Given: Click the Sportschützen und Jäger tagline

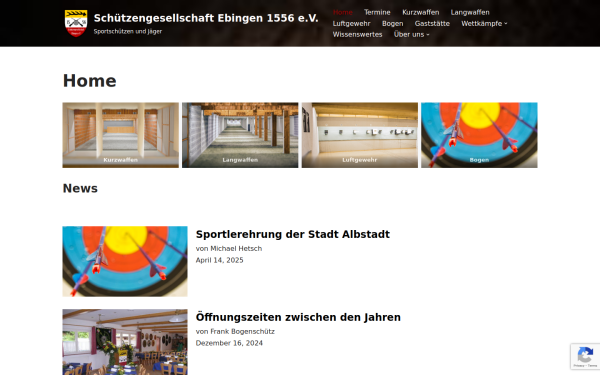Looking at the screenshot, I should tap(128, 31).
